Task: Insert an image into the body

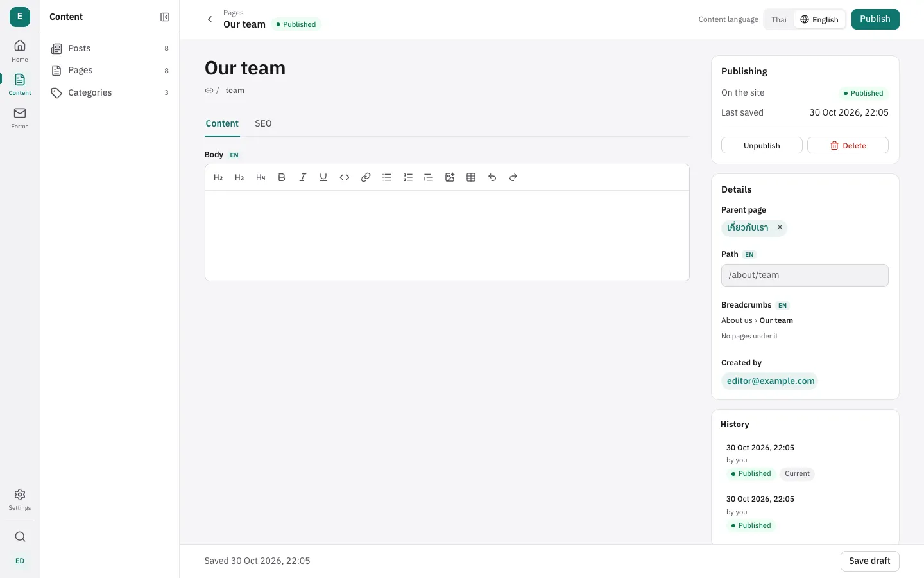Action: tap(450, 178)
